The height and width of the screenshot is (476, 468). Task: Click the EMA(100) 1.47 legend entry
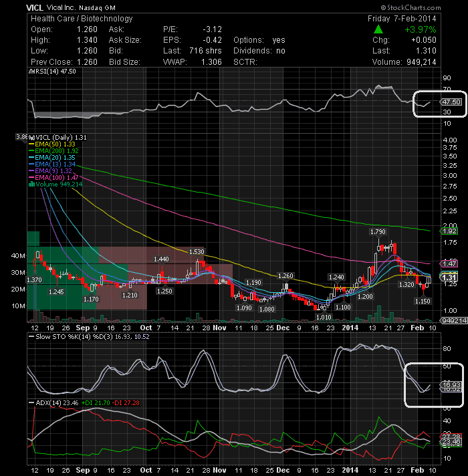click(53, 178)
